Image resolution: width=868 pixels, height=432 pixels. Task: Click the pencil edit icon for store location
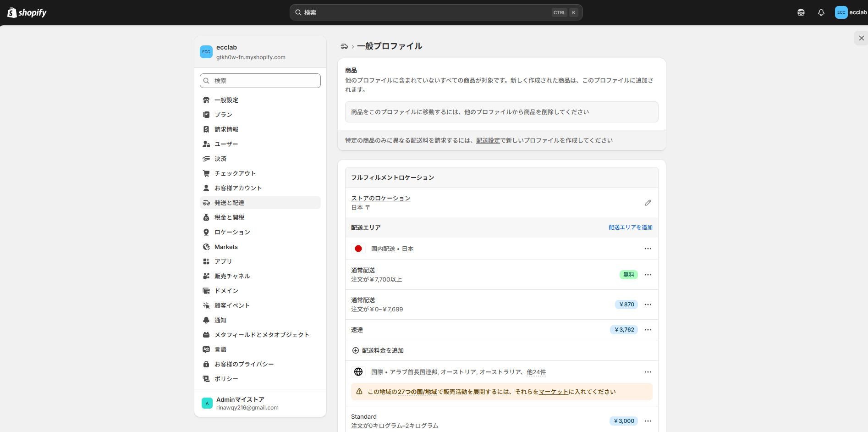click(648, 203)
